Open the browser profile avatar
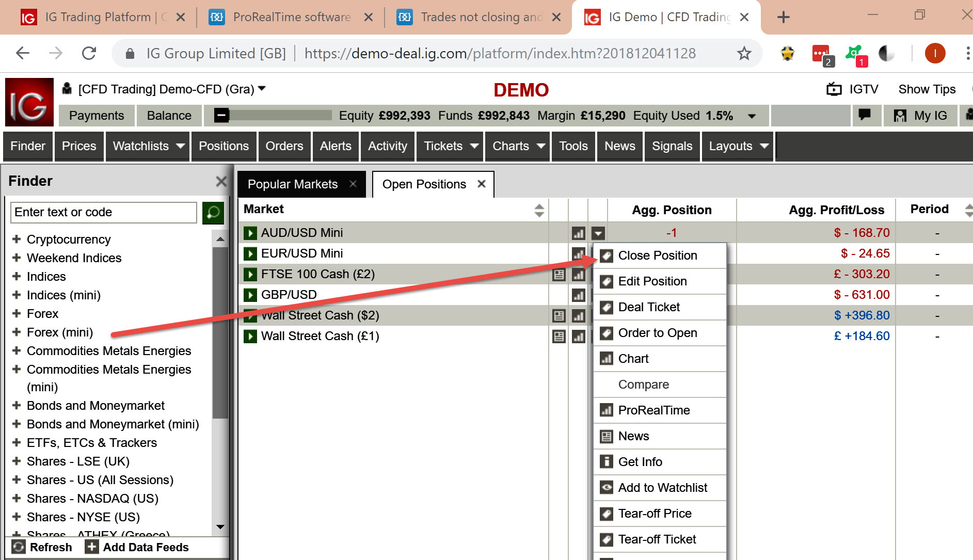The width and height of the screenshot is (973, 560). coord(935,53)
